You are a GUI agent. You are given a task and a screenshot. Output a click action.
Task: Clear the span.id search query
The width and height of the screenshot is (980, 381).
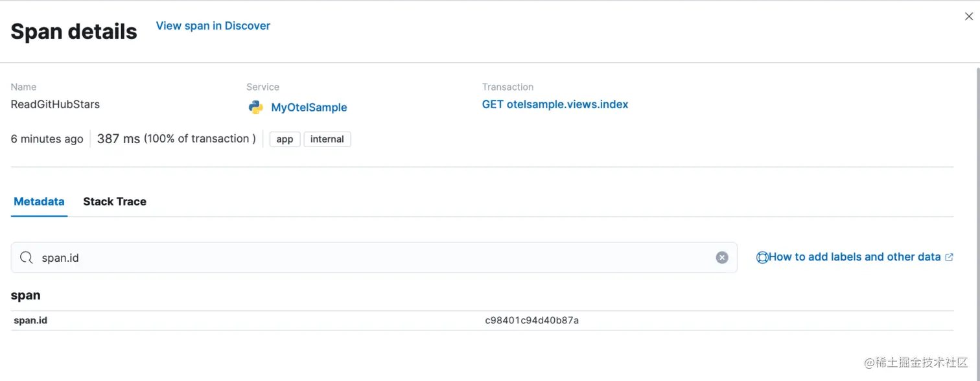point(722,257)
